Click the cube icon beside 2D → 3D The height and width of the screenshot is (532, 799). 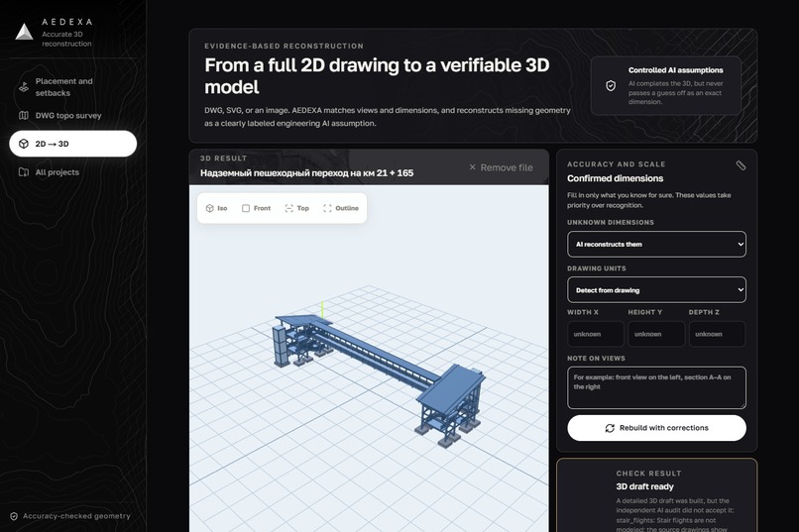tap(24, 144)
